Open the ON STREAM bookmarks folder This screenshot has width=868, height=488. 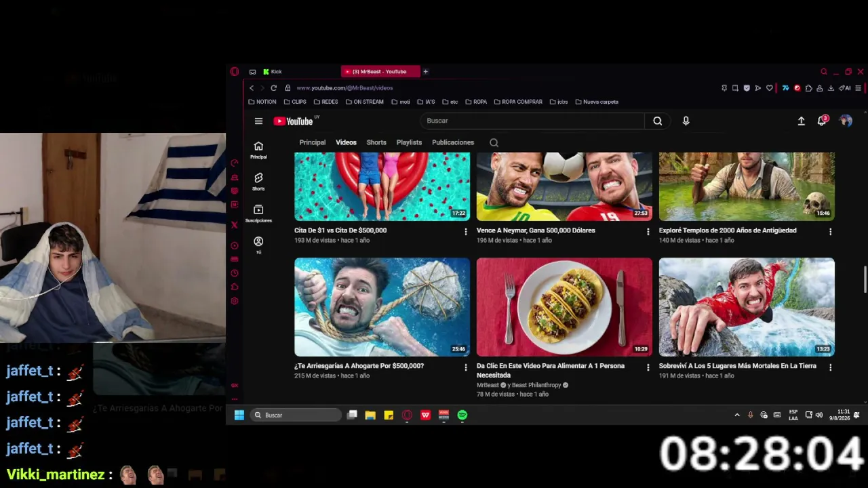point(365,102)
